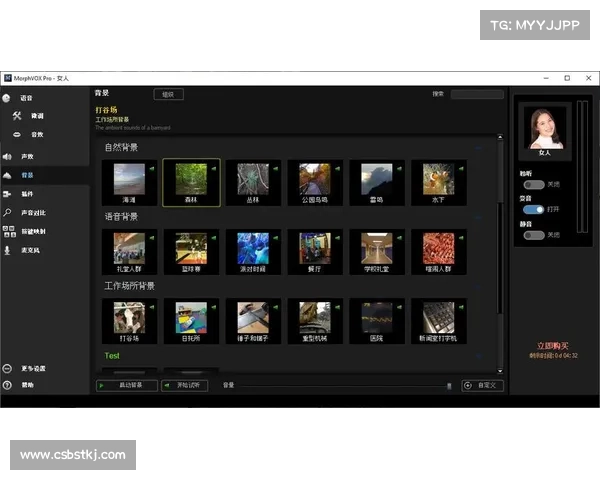
Task: Open the 声效 loudspeaker icon in sidebar
Action: click(7, 157)
